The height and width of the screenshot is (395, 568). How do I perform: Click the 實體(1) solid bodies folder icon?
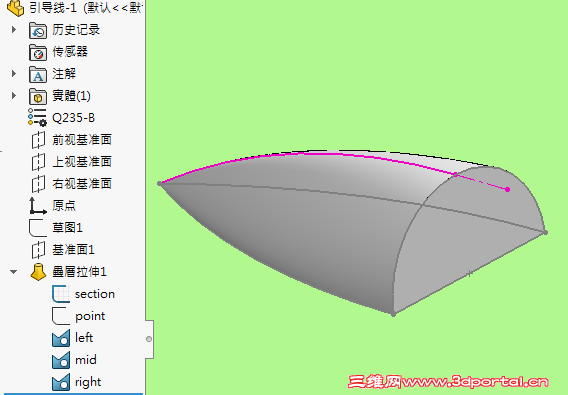point(38,96)
